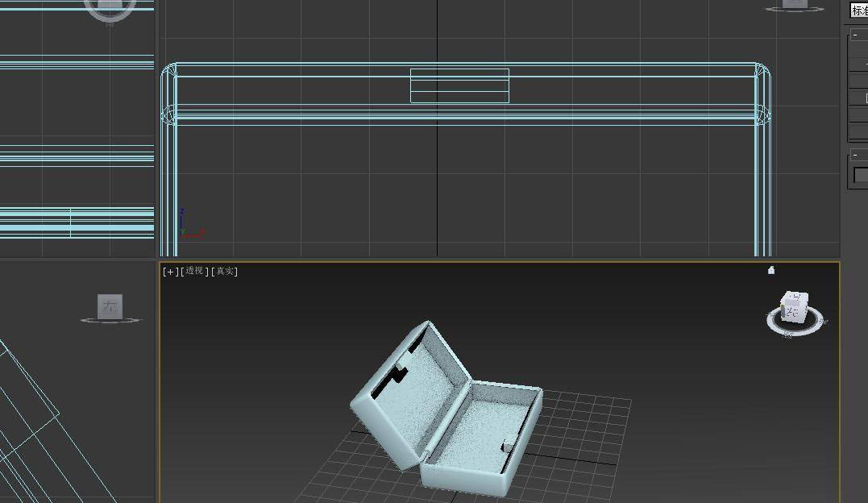Click the 左 ViewCube face in left viewport
Viewport: 868px width, 503px height.
tap(110, 306)
